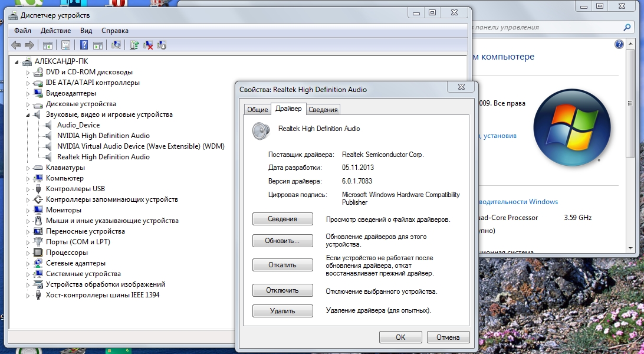Click the Сведения driver details button

pos(282,219)
